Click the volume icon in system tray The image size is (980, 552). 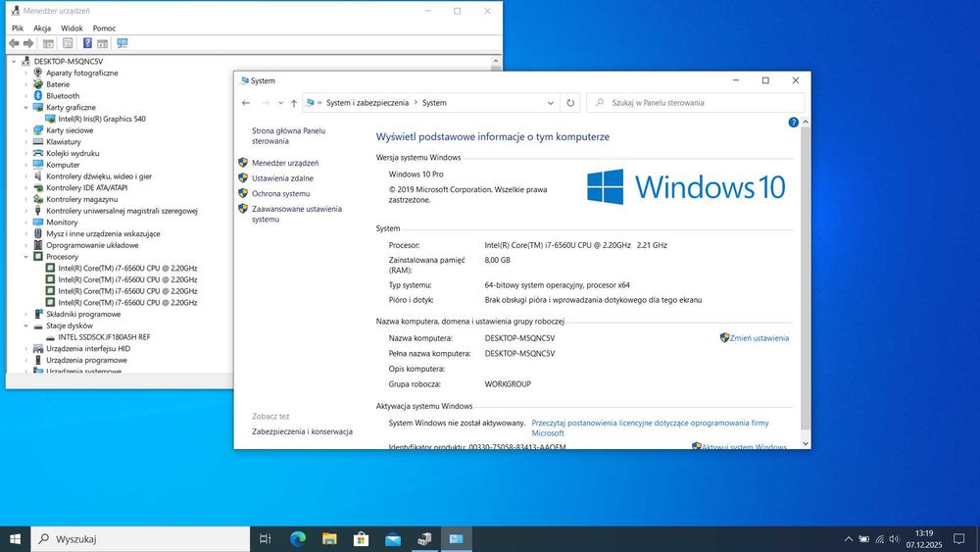pyautogui.click(x=895, y=539)
